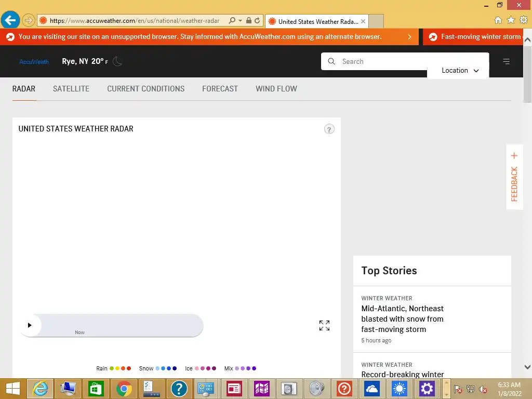Switch to the FORECAST tab
The width and height of the screenshot is (532, 399).
(x=220, y=89)
